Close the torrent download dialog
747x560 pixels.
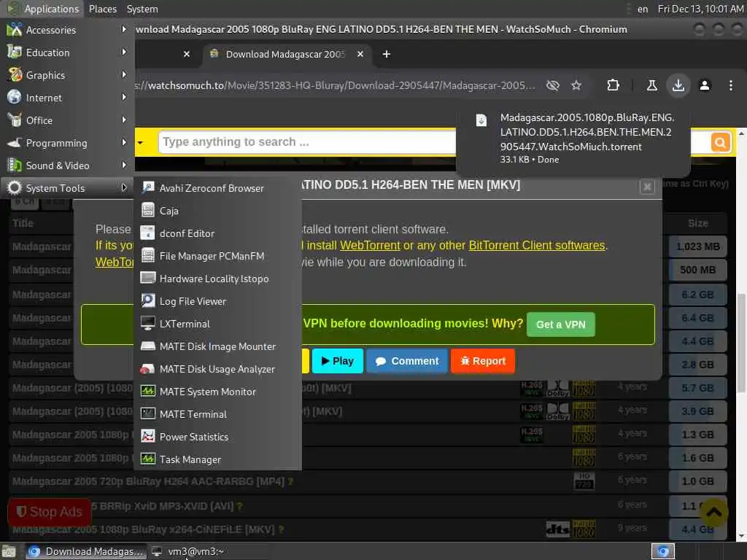(x=647, y=187)
